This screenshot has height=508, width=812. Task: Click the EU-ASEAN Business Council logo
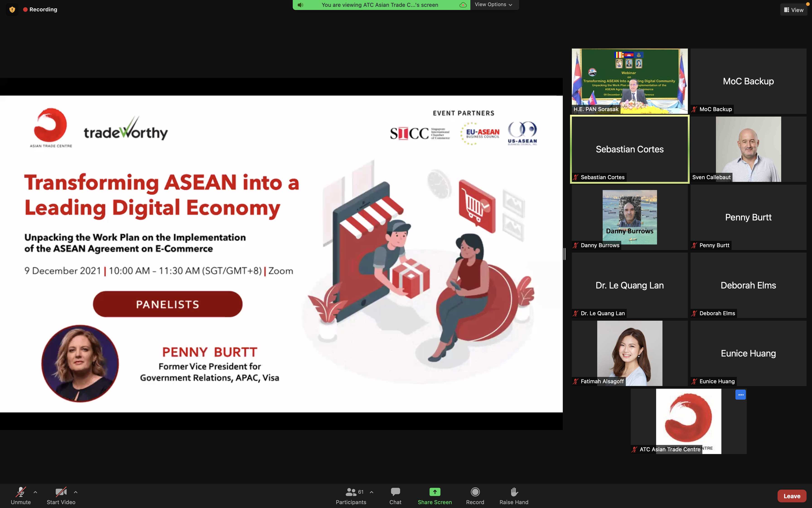(480, 133)
